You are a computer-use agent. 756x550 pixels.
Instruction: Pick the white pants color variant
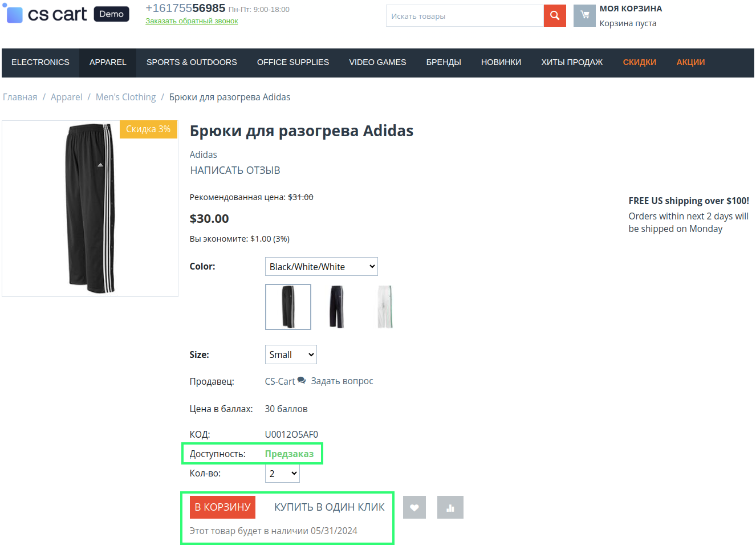click(x=385, y=307)
